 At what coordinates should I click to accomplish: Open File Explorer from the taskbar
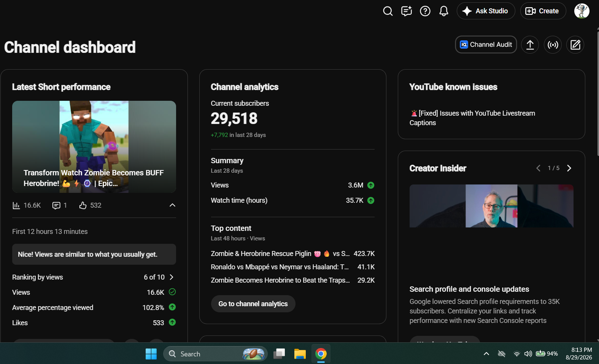pyautogui.click(x=300, y=354)
